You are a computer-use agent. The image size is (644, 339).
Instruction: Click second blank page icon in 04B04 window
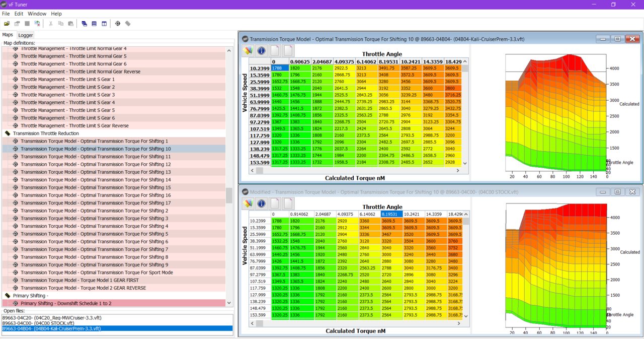pyautogui.click(x=288, y=50)
